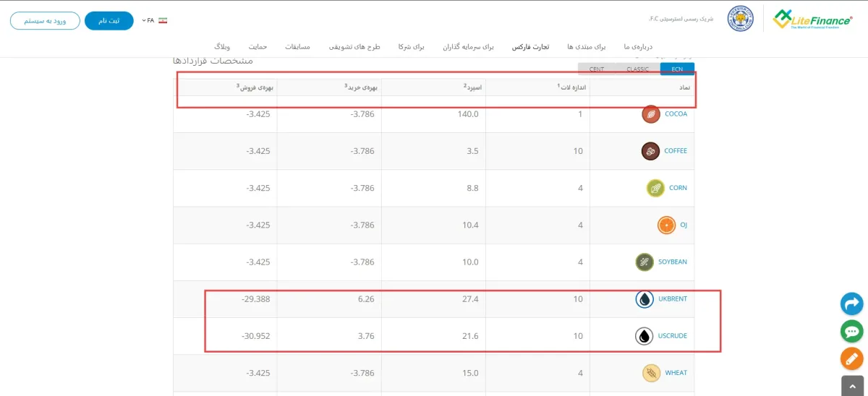The image size is (868, 396).
Task: Click the SOYBEAN spread value 10.0
Action: pos(470,262)
